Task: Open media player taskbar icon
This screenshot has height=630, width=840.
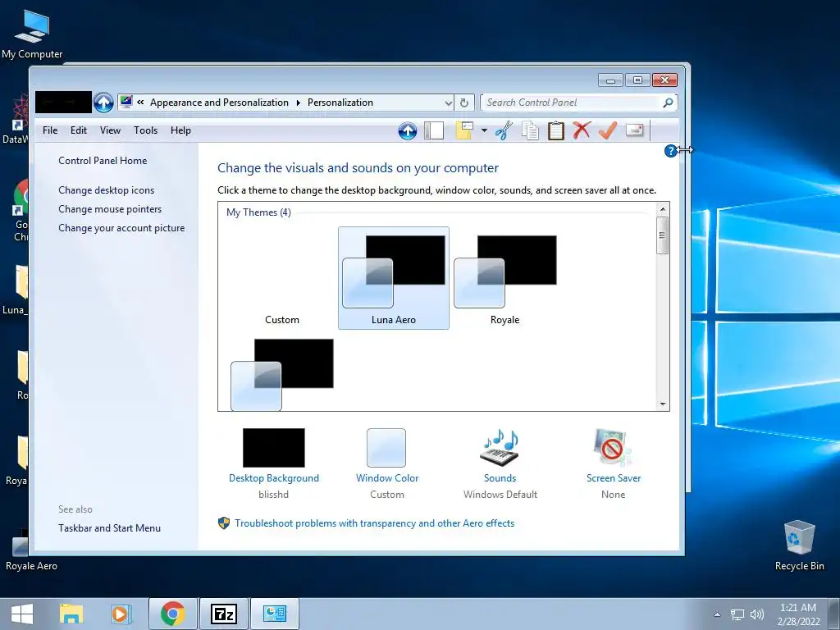Action: [x=121, y=614]
